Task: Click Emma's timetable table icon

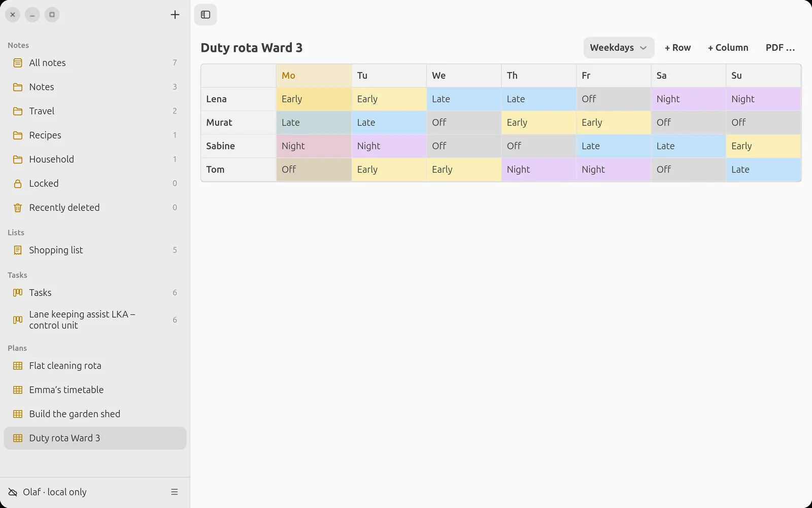Action: (x=18, y=390)
